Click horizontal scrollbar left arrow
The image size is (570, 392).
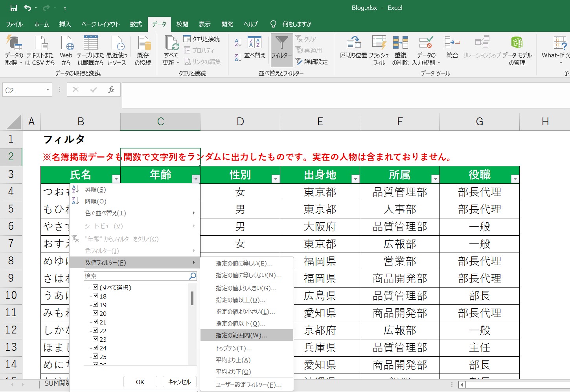(462, 385)
